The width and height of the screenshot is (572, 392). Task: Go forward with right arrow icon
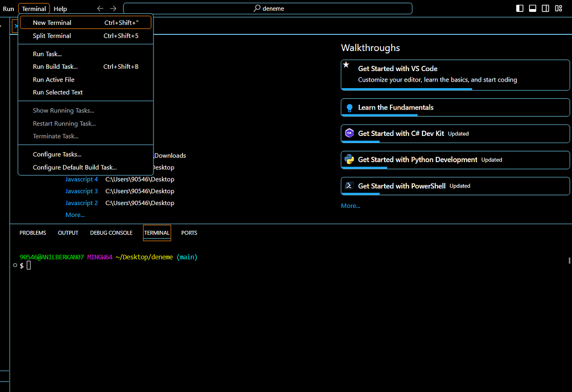113,9
